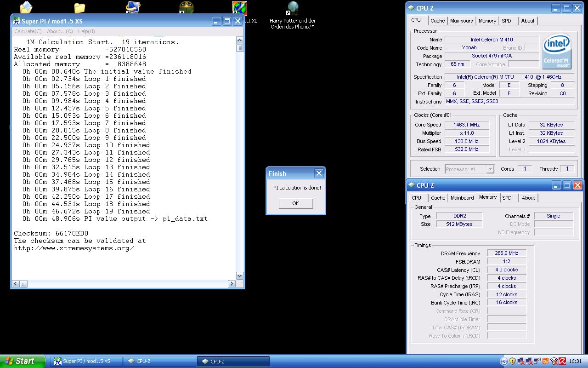Open the Windows Start menu
Screen dimensions: 588x368
coord(23,361)
